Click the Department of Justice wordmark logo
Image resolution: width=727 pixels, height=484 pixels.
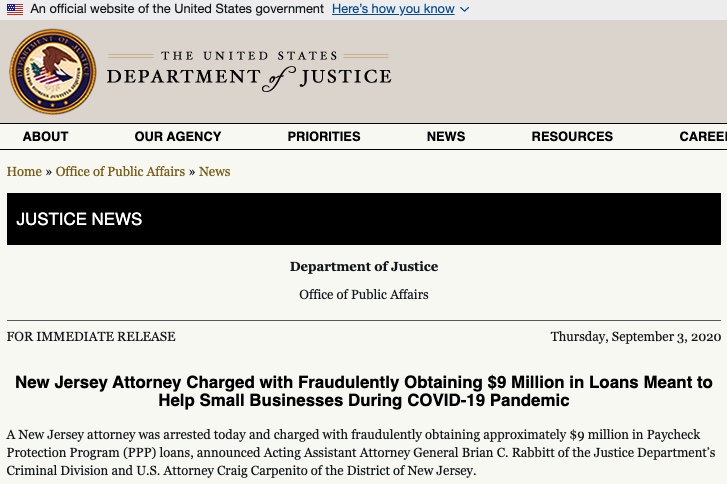(x=249, y=71)
